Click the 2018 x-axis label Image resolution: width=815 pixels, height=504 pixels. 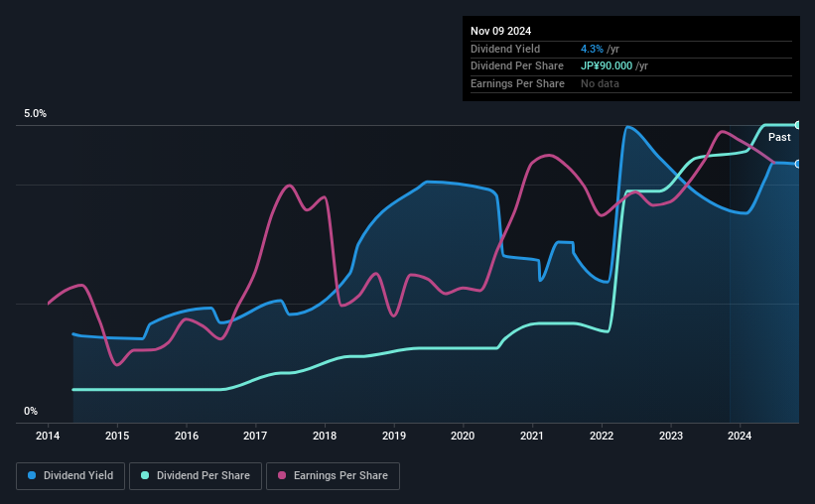325,436
